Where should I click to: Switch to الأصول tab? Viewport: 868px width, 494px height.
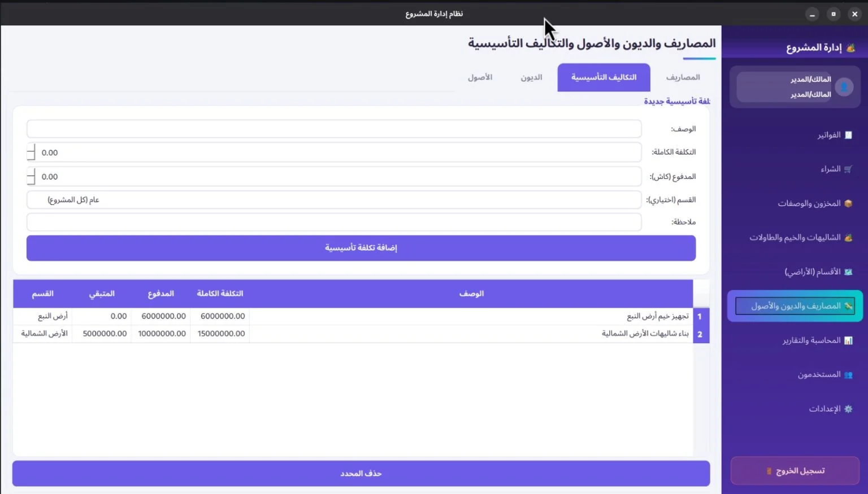click(x=480, y=77)
